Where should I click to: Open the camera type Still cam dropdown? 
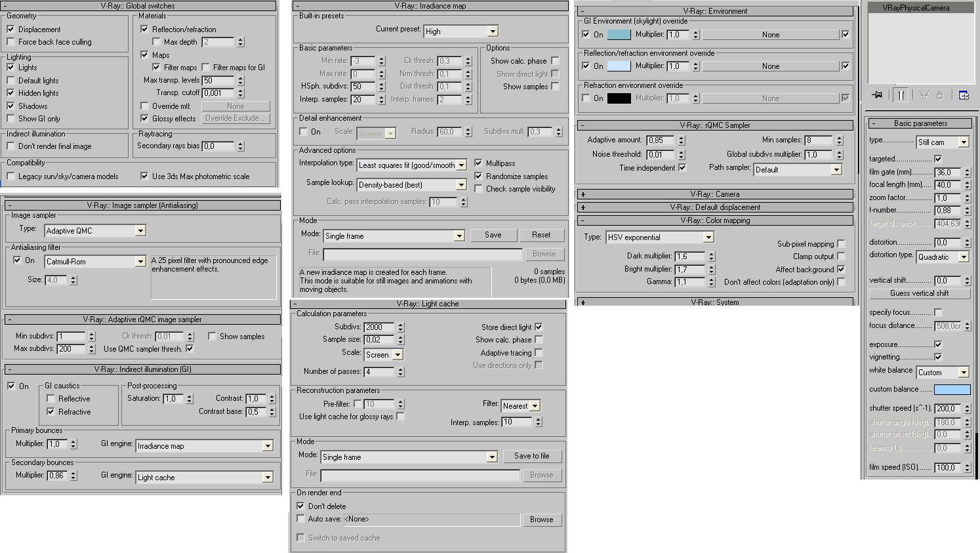coord(943,142)
